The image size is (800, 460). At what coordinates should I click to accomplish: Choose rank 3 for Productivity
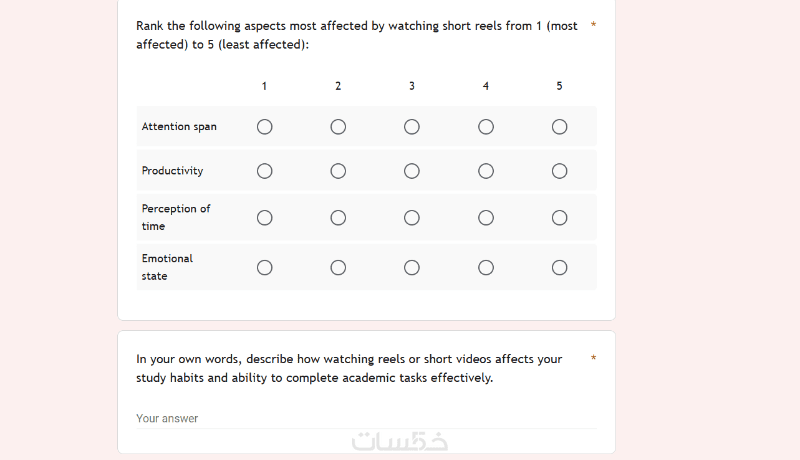coord(412,171)
